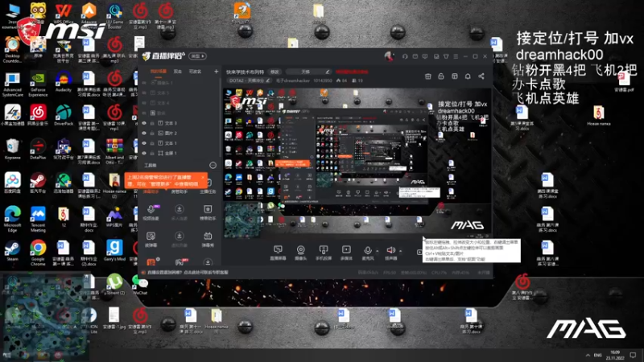
Task: Select the active orange scene tab
Action: coord(159,72)
